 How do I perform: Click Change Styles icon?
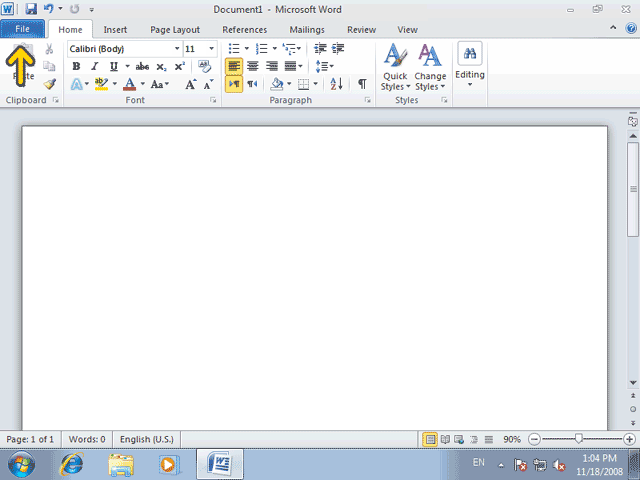430,56
